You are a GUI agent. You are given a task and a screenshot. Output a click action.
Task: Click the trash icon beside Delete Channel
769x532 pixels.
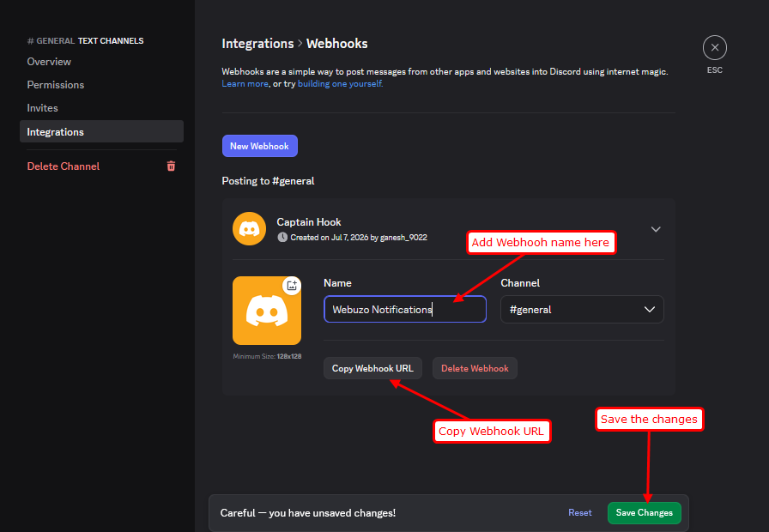171,166
